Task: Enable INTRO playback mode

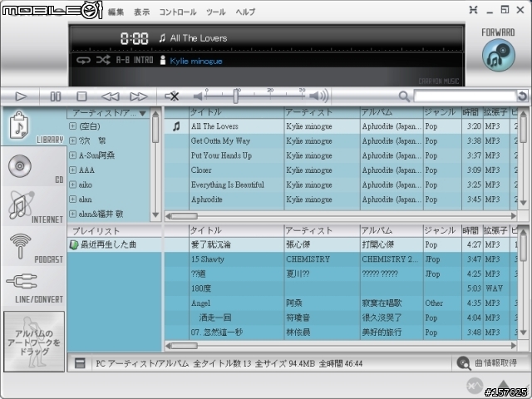Action: 143,60
